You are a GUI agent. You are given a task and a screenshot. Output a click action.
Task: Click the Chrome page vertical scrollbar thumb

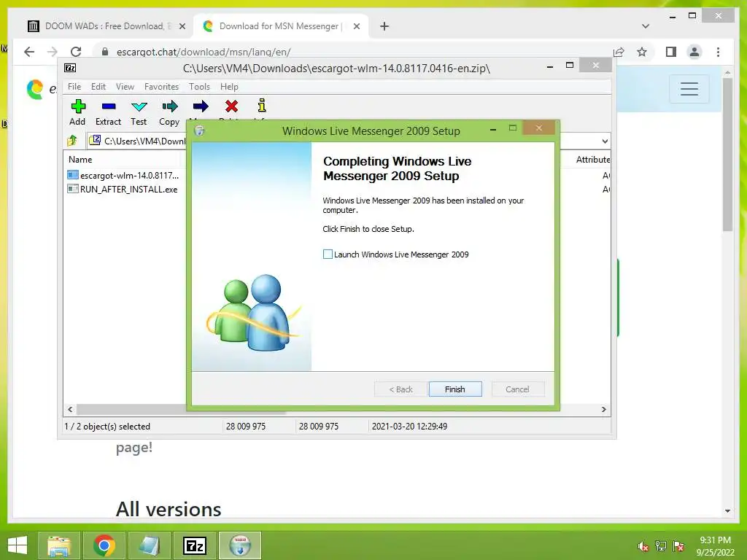tap(727, 155)
